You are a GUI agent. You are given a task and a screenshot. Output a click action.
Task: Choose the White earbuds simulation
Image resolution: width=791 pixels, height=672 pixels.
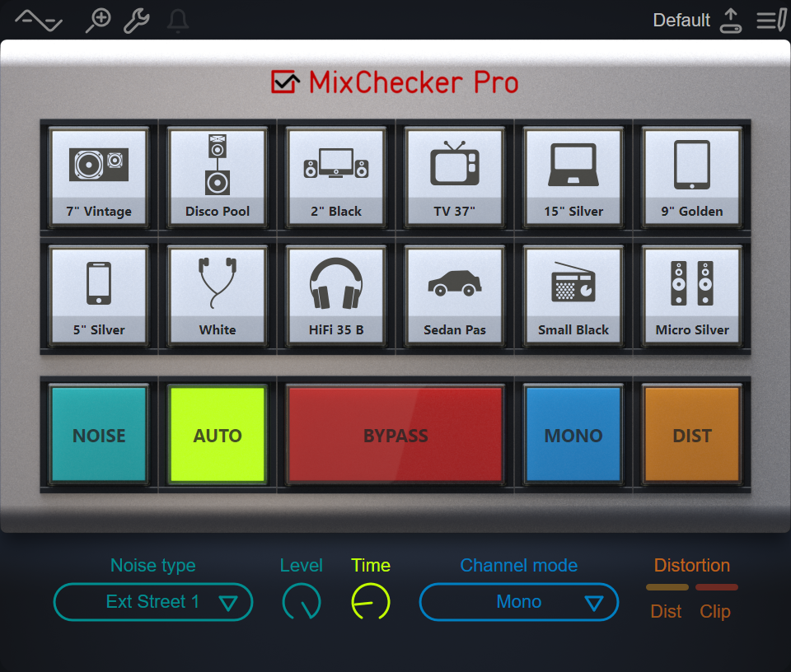218,296
